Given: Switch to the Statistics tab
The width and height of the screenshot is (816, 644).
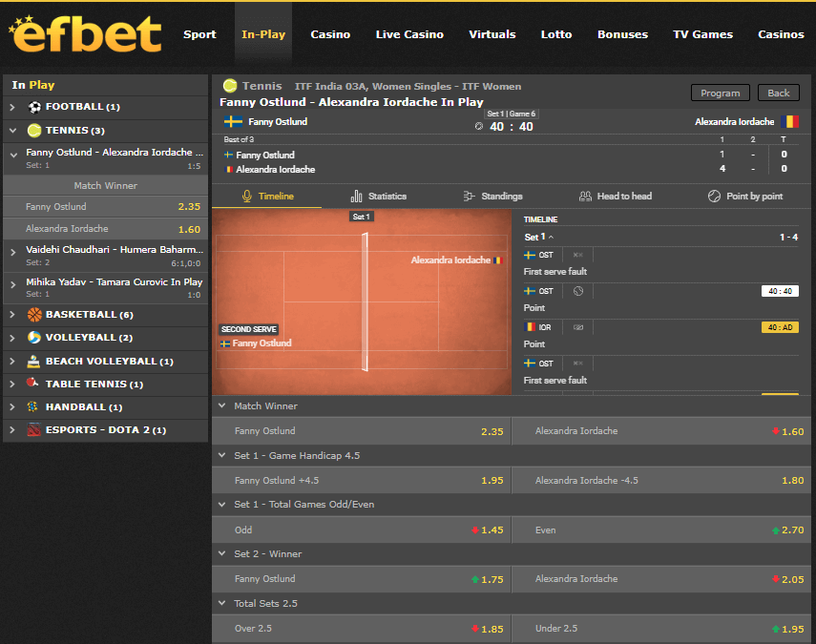Looking at the screenshot, I should click(x=378, y=197).
